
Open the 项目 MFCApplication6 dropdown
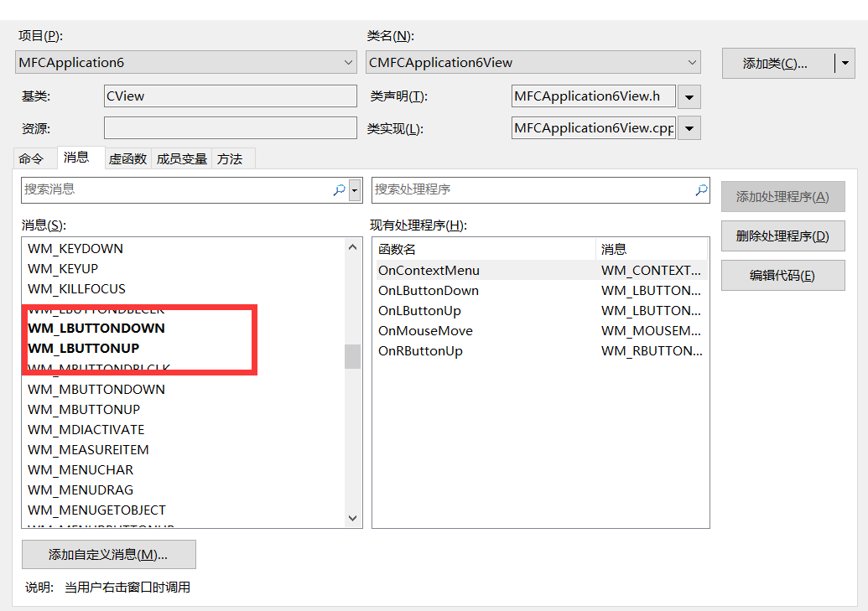(350, 63)
